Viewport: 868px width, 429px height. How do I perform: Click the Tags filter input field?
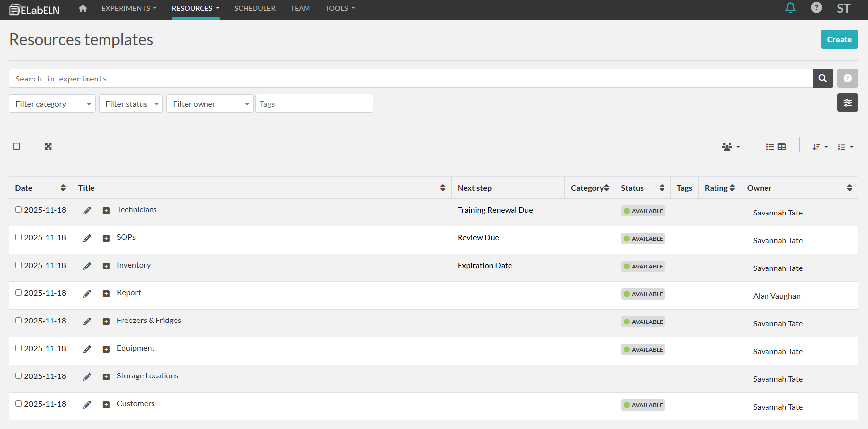click(x=314, y=104)
